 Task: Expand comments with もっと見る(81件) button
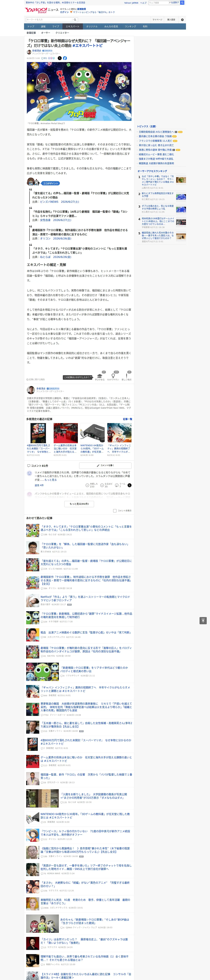79,504
